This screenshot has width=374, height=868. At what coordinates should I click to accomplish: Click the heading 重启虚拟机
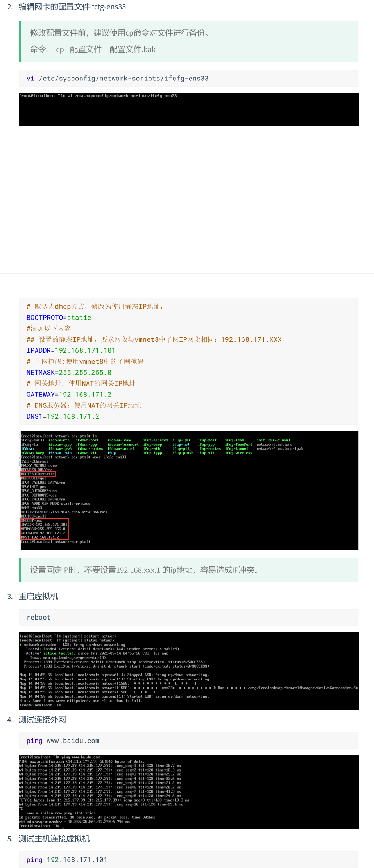coord(38,596)
